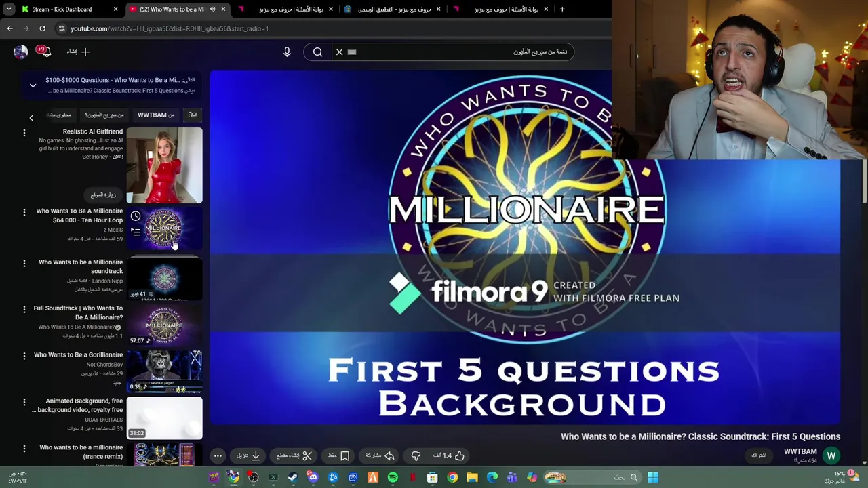Select the 'من WWTBAM' filter chip

click(156, 115)
